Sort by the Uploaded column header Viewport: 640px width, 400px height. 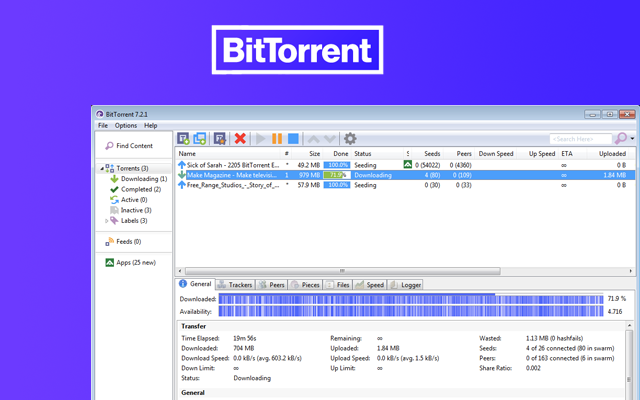(612, 154)
